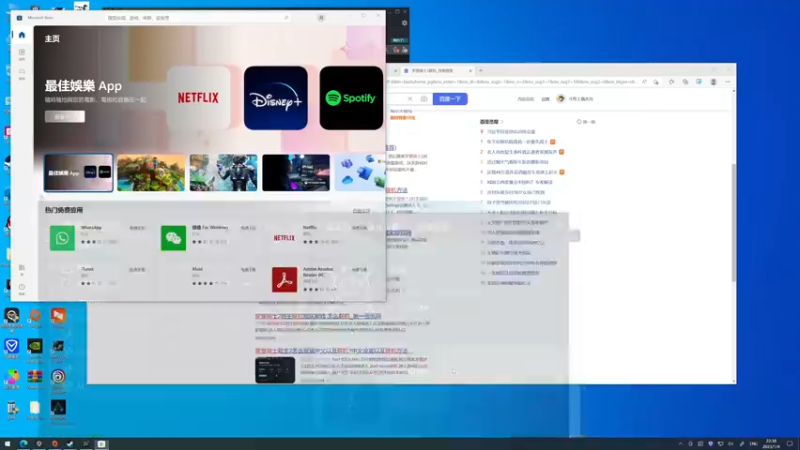Open the Library icon in Store sidebar
The image size is (800, 450).
click(x=21, y=269)
